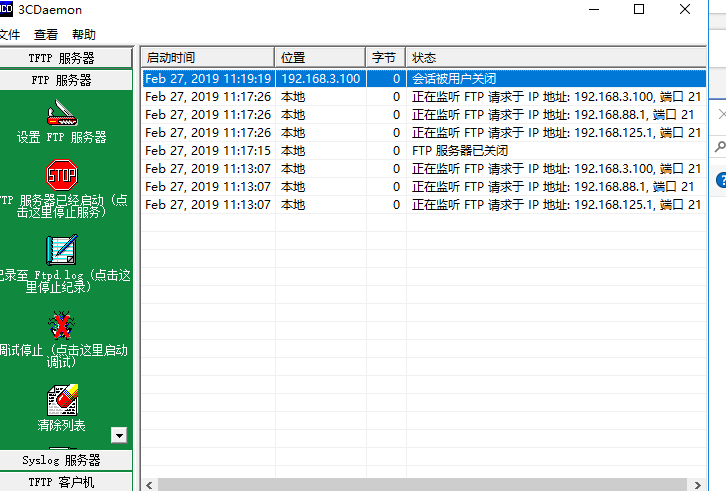Open the FTP server settings knife icon
The height and width of the screenshot is (491, 726).
(62, 113)
